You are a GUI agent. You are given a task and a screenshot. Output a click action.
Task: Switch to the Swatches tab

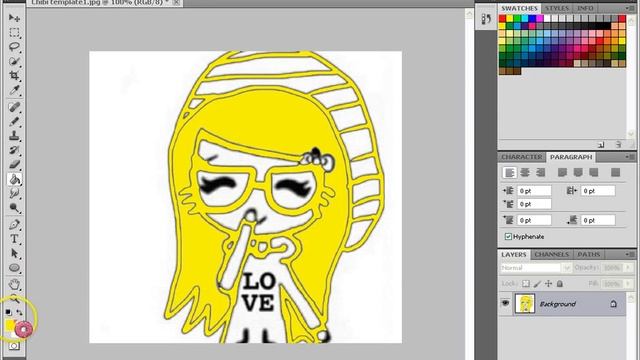pos(519,8)
